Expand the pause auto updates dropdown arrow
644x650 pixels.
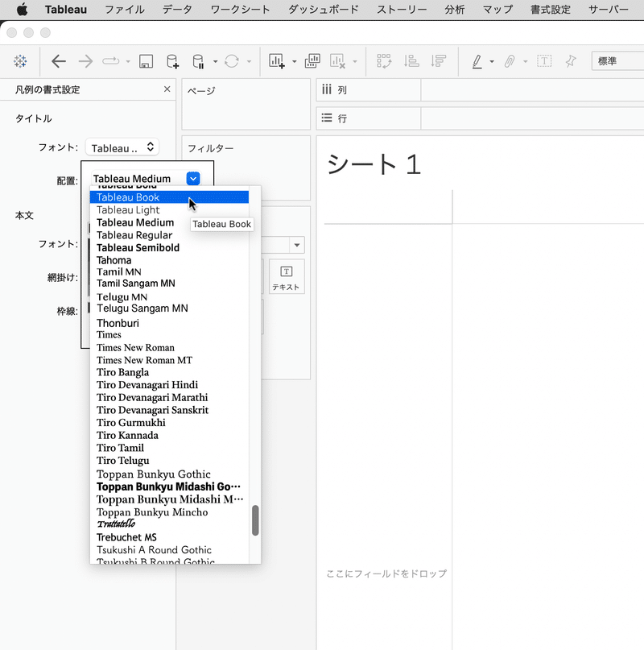[215, 62]
